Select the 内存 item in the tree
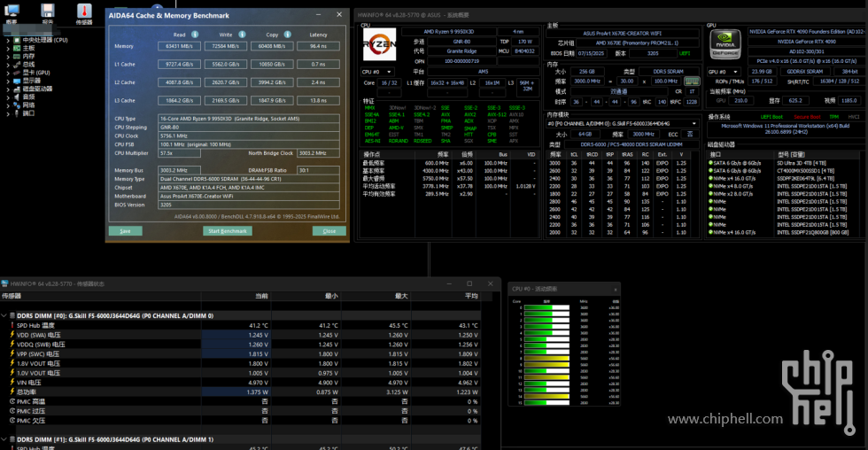Screen dimensions: 868x450 (x=28, y=56)
